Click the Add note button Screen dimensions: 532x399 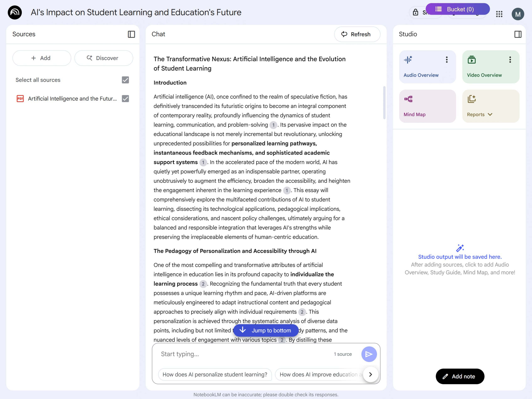tap(460, 376)
